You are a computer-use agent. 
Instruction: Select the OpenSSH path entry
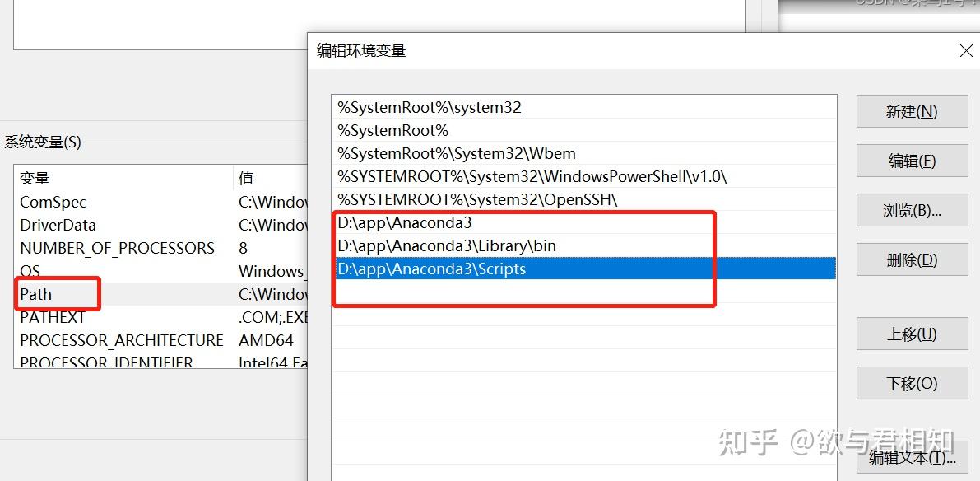point(494,198)
